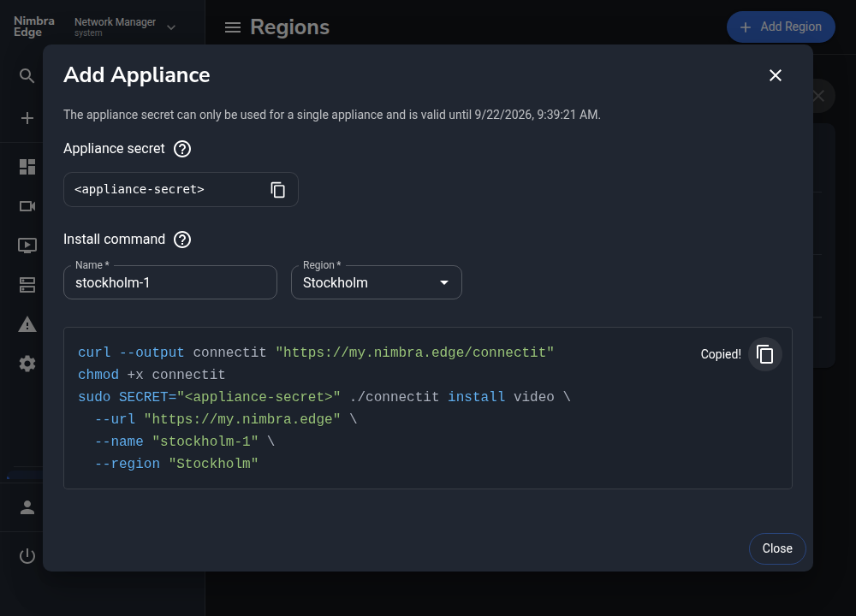Image resolution: width=856 pixels, height=616 pixels.
Task: Open the Region dropdown showing Stockholm
Action: coord(377,282)
